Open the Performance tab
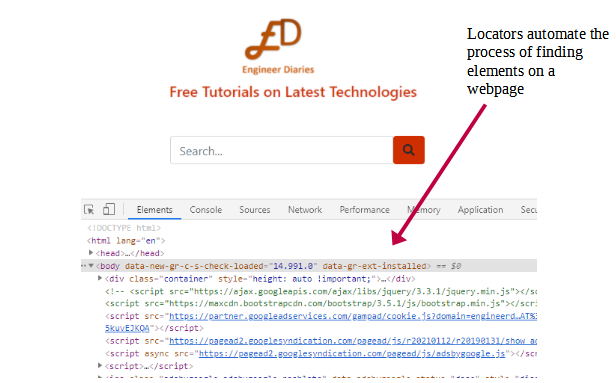Viewport: 616px width, 383px height. click(x=365, y=210)
